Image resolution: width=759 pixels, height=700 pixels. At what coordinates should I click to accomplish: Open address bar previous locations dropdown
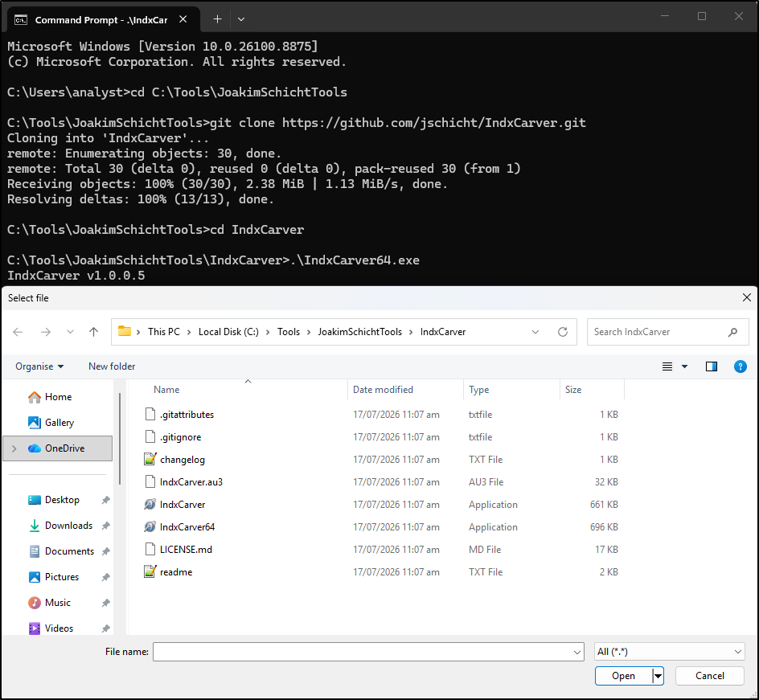click(535, 332)
